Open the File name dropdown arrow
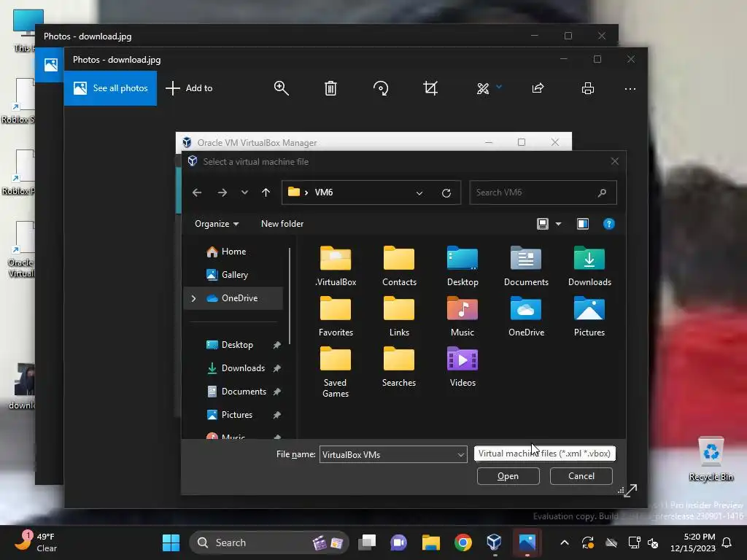 pos(461,455)
